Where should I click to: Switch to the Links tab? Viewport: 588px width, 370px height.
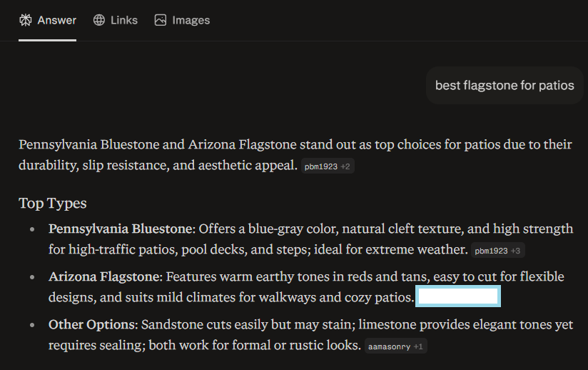124,20
